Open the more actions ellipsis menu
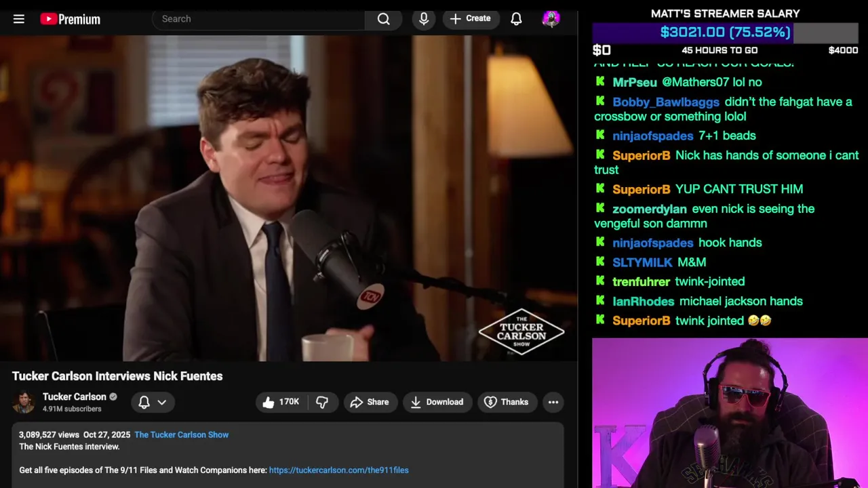This screenshot has height=488, width=868. tap(553, 402)
